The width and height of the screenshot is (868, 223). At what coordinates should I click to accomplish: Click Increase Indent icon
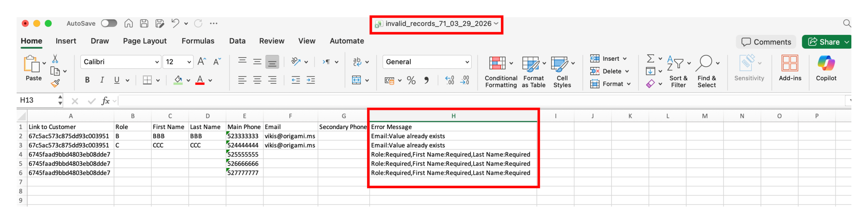311,80
